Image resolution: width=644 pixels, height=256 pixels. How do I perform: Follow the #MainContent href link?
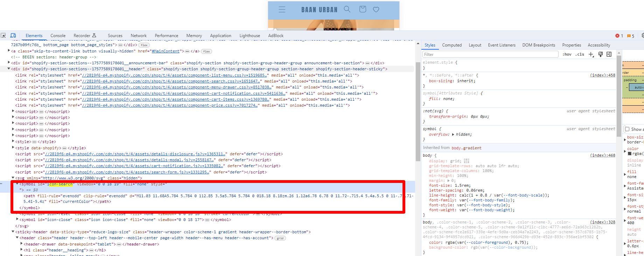point(166,51)
